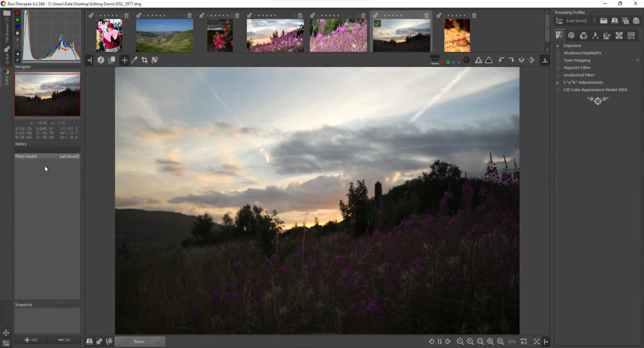Enable Vignette Filter tool

coord(558,67)
